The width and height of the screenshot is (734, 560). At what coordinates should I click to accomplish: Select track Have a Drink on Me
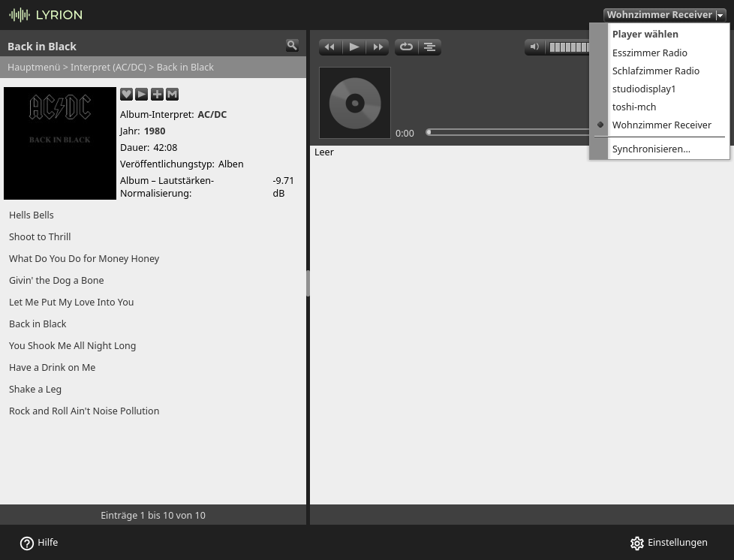pos(52,368)
